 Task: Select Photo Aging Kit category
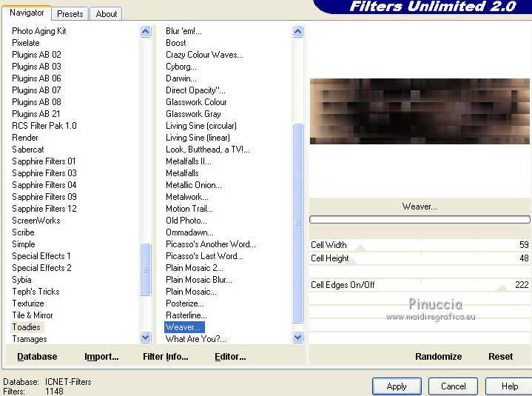pos(39,31)
